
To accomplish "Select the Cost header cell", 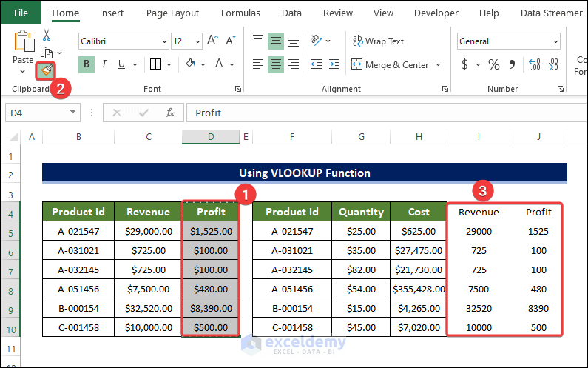I will (x=419, y=212).
